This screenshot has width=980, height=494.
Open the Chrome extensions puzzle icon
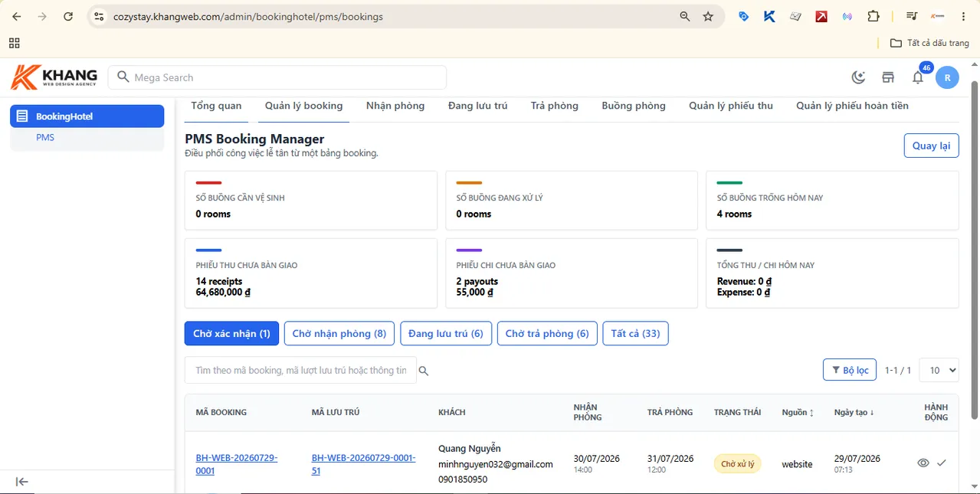click(873, 16)
